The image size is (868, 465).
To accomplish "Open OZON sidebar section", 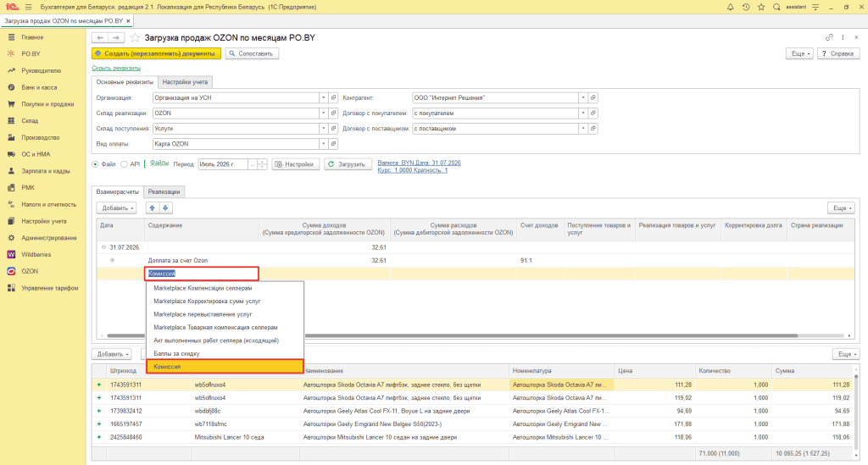I will (x=30, y=271).
